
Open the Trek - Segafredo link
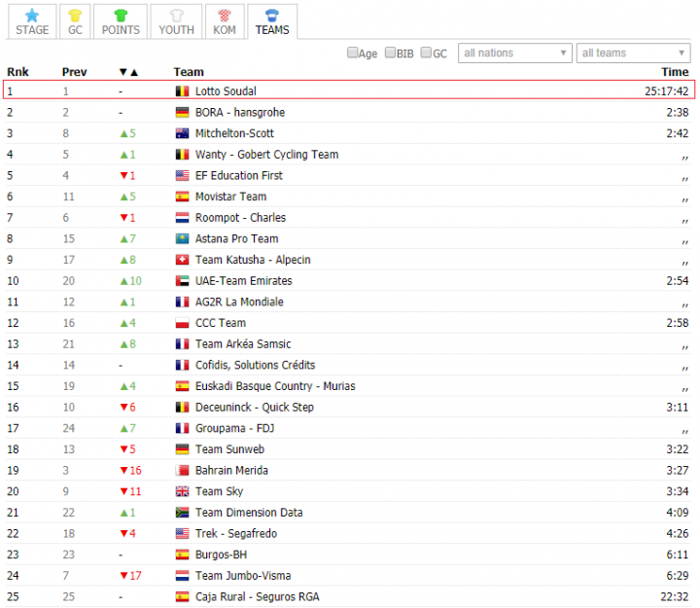pos(235,533)
